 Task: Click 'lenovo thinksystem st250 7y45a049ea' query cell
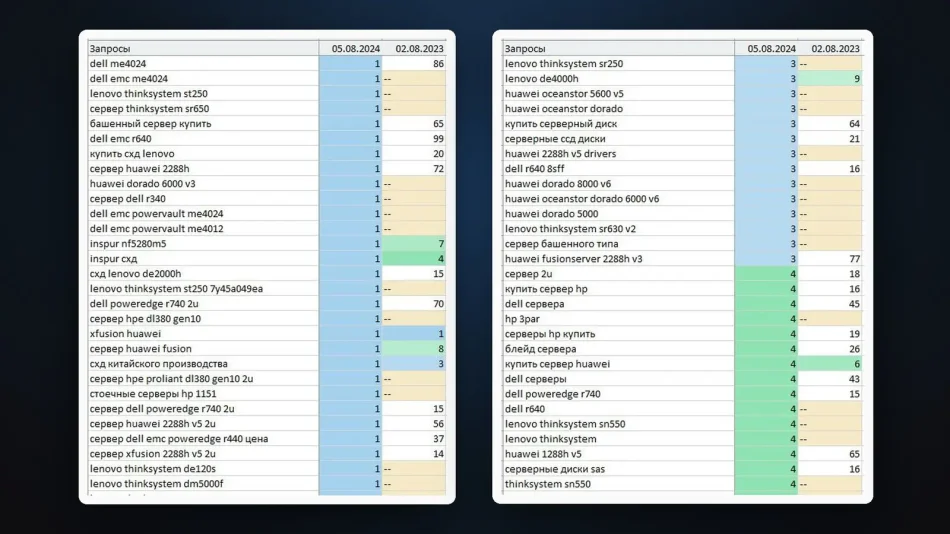(204, 289)
